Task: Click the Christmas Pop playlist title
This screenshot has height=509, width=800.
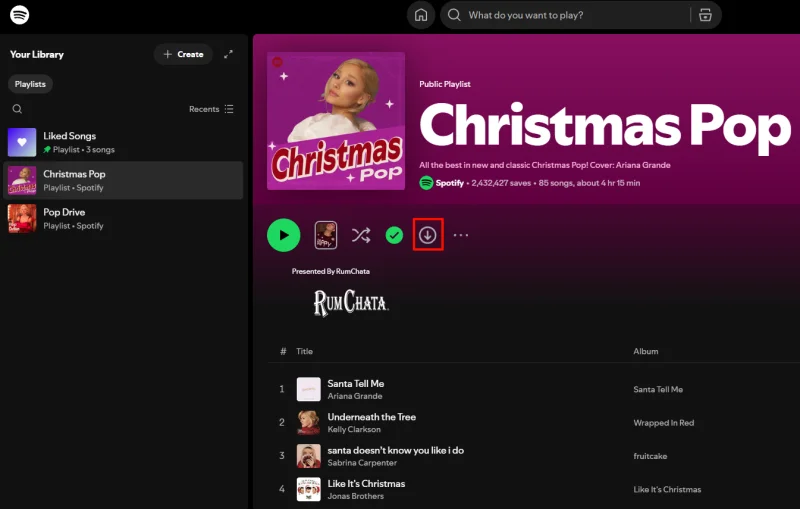Action: tap(605, 126)
